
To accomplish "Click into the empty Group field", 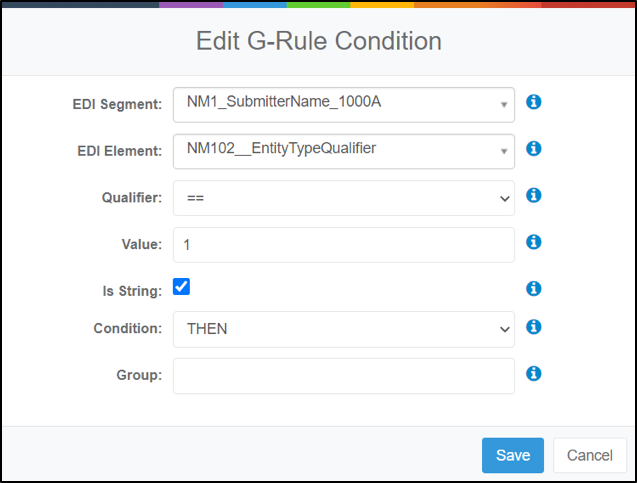I will [344, 376].
